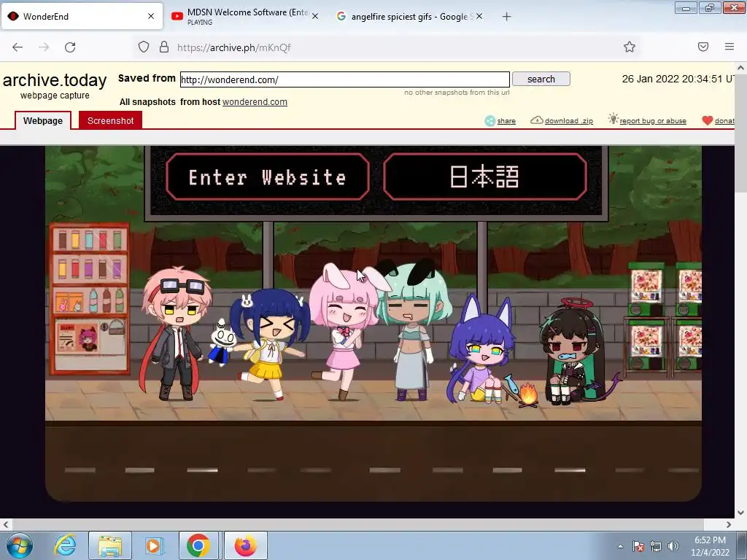This screenshot has height=560, width=747.
Task: Open the wonderend.com host link
Action: [255, 102]
